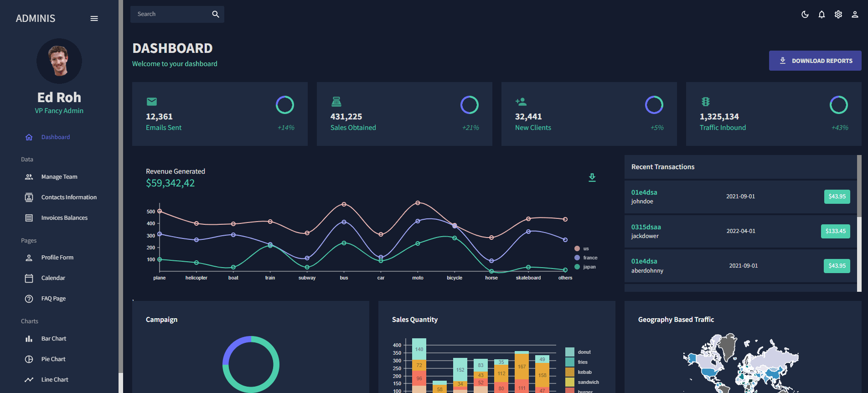
Task: Click the New Clients person-add icon
Action: (521, 102)
